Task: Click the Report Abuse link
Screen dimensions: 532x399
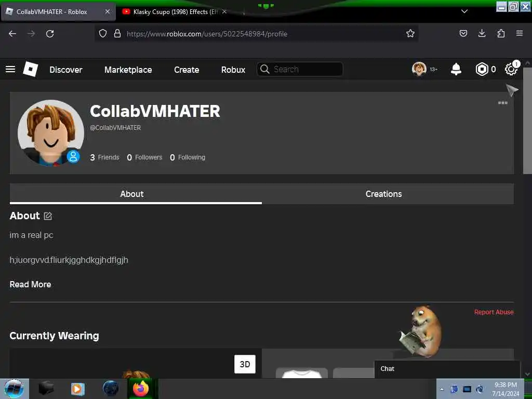Action: 494,312
